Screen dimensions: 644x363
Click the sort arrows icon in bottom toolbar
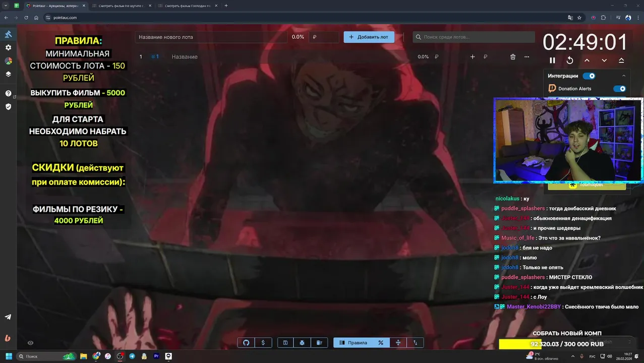click(415, 343)
